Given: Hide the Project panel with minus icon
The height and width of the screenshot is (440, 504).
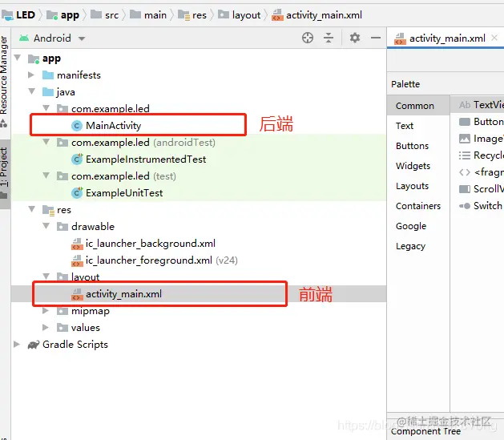Looking at the screenshot, I should [376, 38].
